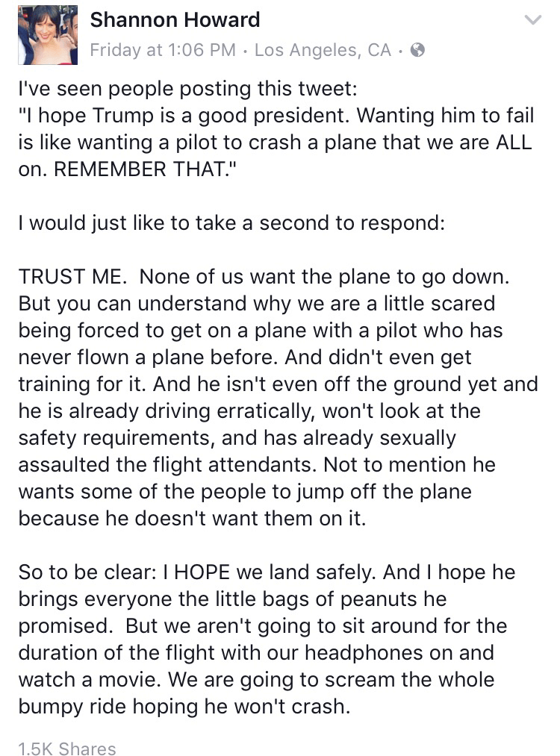Open the Friday at 1:06 PM timestamp
Viewport: 560px width, 756px height.
click(163, 50)
